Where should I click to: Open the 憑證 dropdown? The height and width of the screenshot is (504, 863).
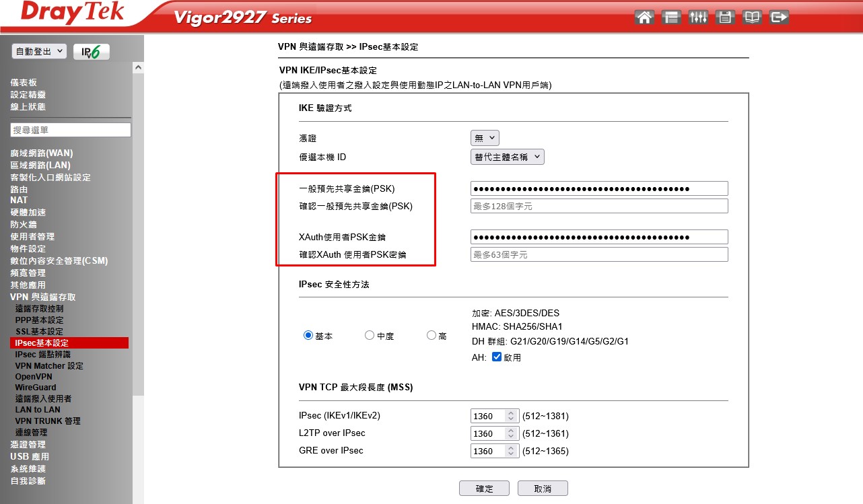tap(485, 138)
